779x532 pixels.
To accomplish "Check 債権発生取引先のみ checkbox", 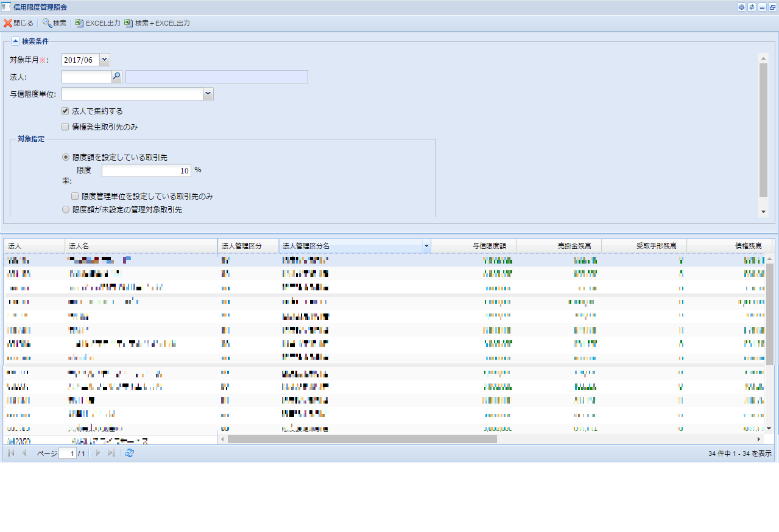I will [65, 127].
